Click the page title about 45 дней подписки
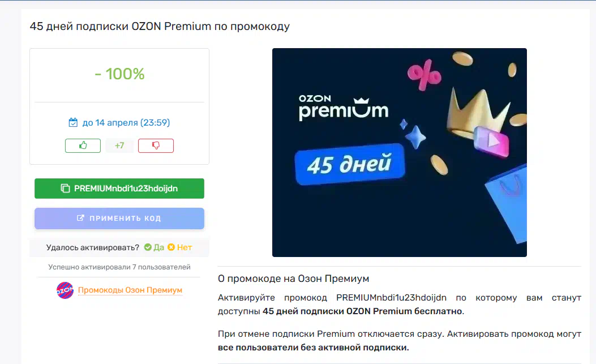Image resolution: width=596 pixels, height=364 pixels. pyautogui.click(x=160, y=27)
